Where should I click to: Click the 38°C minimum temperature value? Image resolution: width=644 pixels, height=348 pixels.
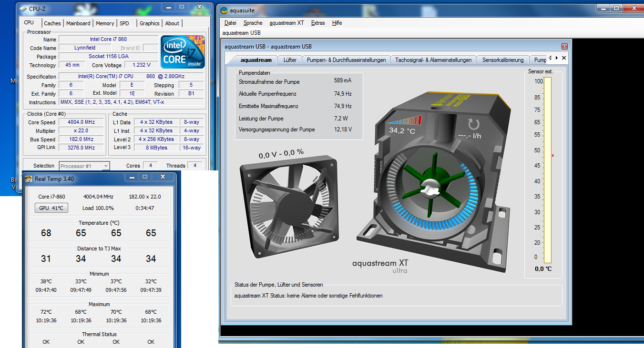pos(46,281)
